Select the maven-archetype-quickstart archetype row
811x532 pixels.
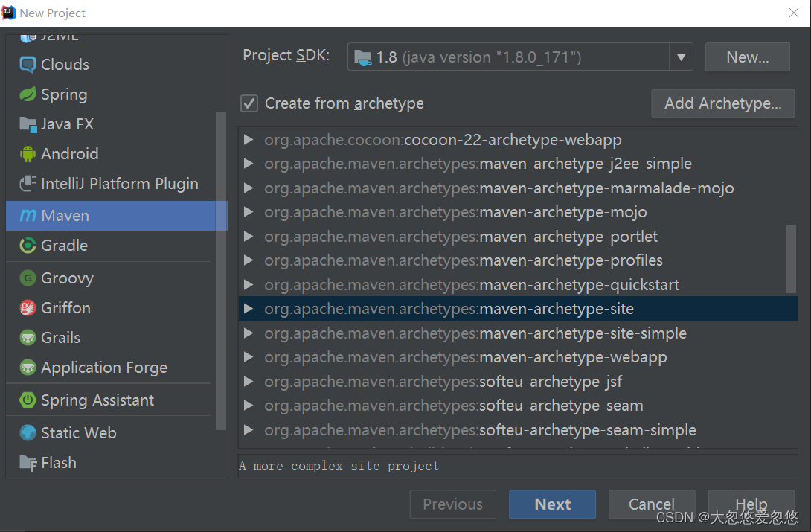pyautogui.click(x=518, y=284)
